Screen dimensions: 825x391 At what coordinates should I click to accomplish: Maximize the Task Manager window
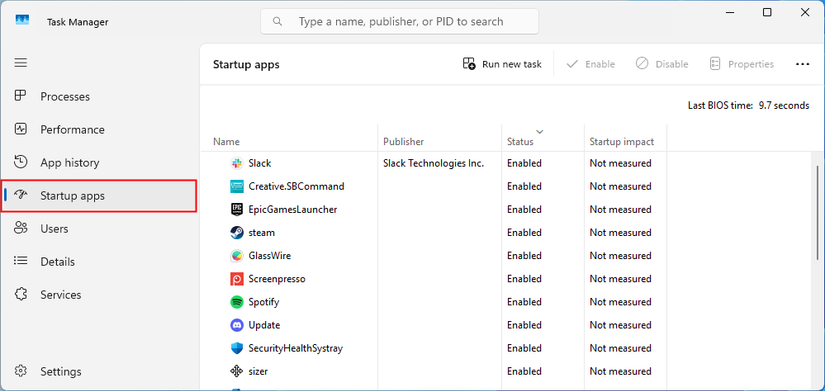click(x=767, y=13)
